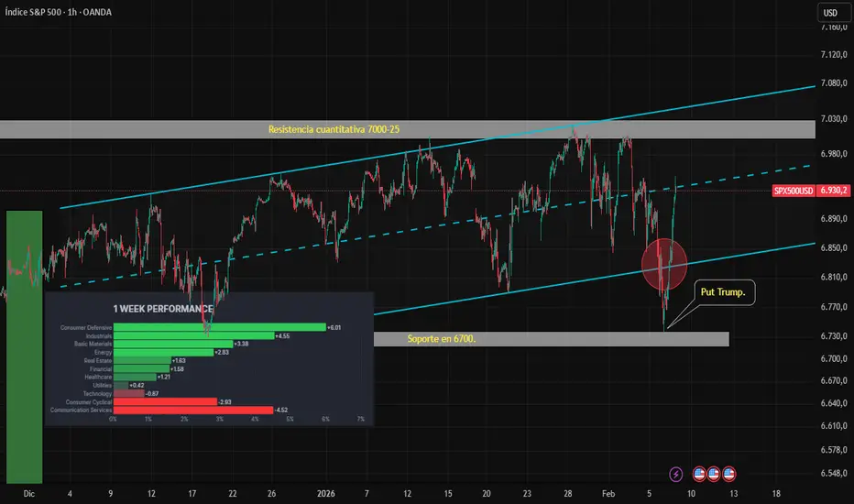Viewport: 854px width, 504px height.
Task: Click the 7.030,0 price axis label
Action: click(834, 119)
